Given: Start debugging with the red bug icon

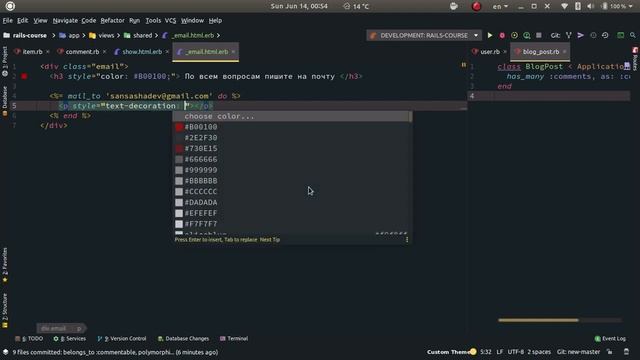Looking at the screenshot, I should point(502,36).
